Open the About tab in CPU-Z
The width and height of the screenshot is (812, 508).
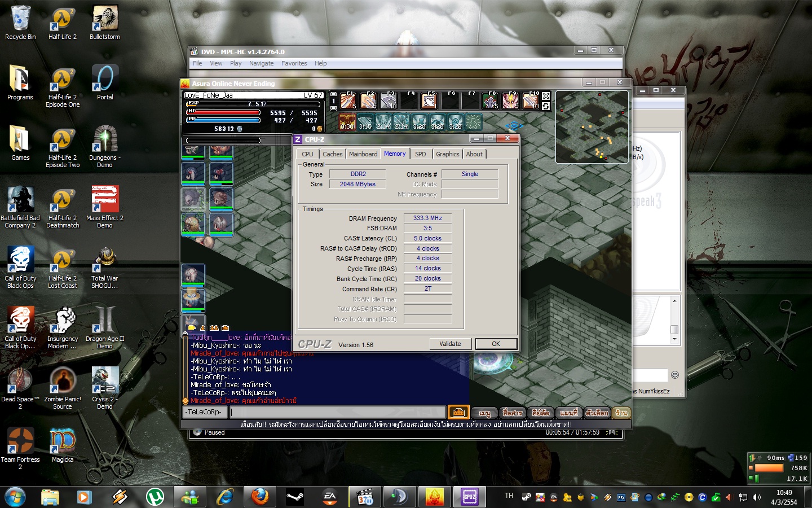(474, 154)
